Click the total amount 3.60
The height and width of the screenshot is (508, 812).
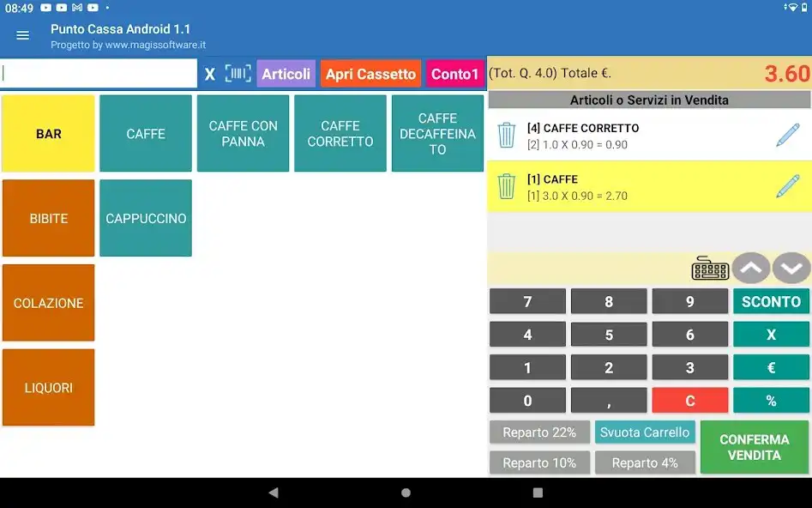point(787,74)
